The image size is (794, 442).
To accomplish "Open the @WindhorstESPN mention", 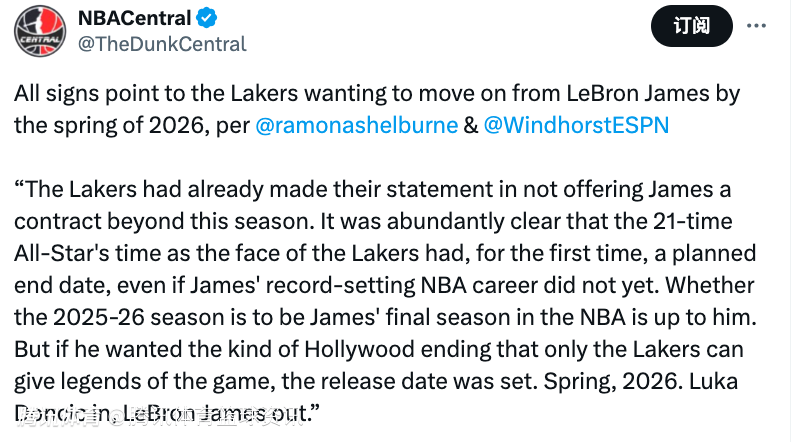I will point(576,125).
